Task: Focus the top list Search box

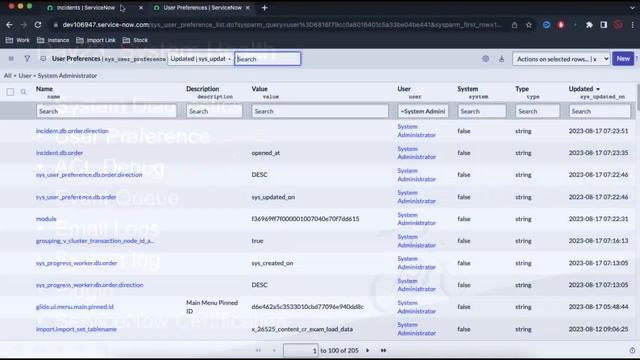Action: [x=268, y=59]
